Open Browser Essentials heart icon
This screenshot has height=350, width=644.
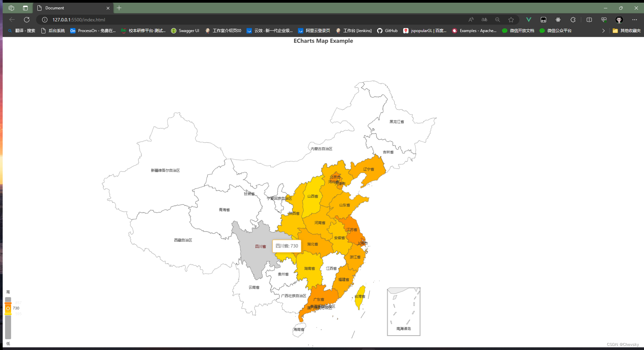[604, 20]
